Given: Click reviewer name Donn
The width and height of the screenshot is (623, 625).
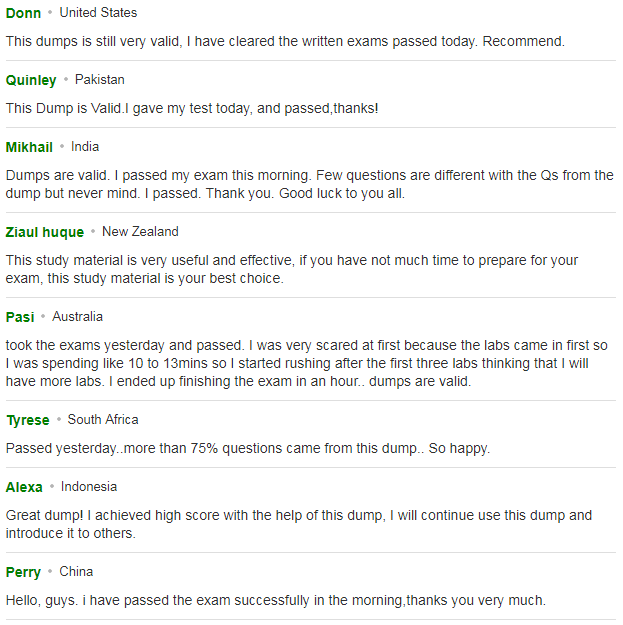Looking at the screenshot, I should click(x=23, y=13).
